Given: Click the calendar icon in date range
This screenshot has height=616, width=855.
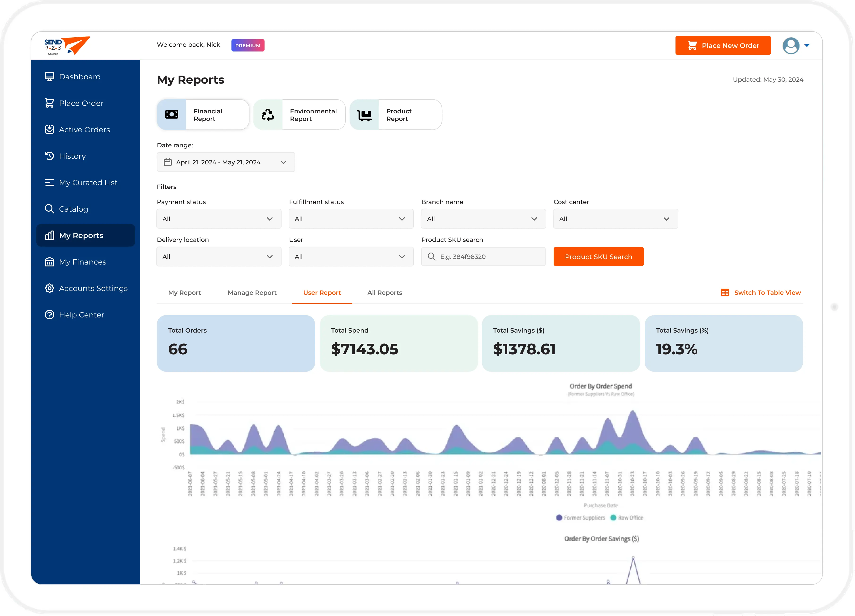Looking at the screenshot, I should pyautogui.click(x=167, y=162).
